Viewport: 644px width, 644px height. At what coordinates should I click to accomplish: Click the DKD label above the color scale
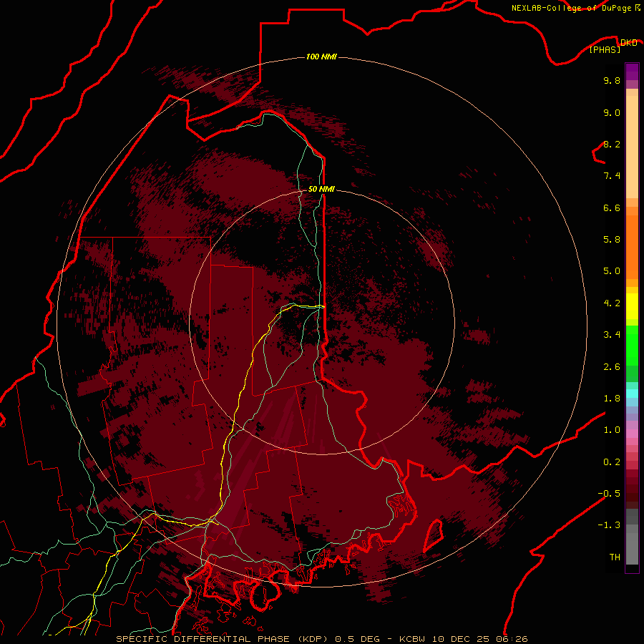click(x=628, y=43)
